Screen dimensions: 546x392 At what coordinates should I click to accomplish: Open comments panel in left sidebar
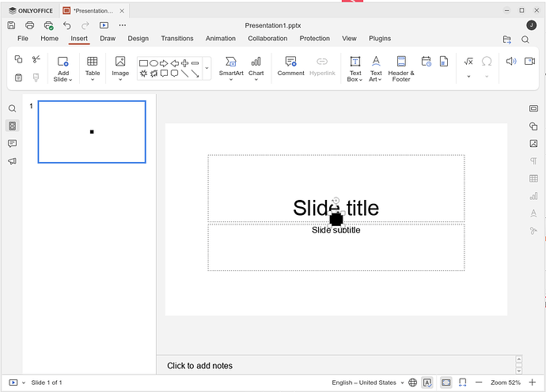[12, 144]
